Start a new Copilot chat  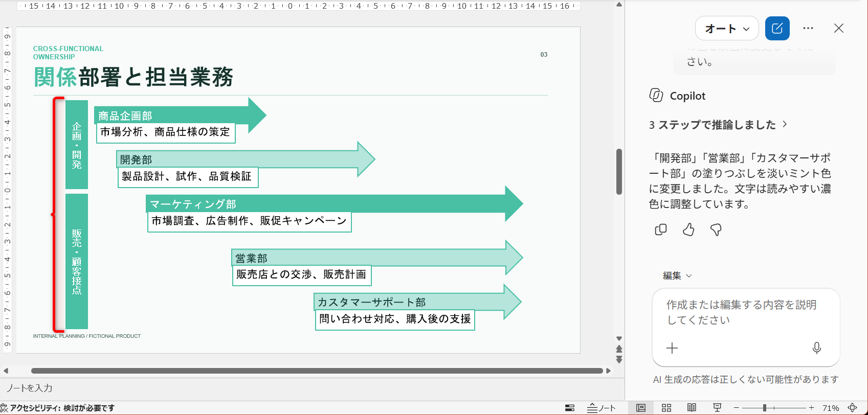777,28
